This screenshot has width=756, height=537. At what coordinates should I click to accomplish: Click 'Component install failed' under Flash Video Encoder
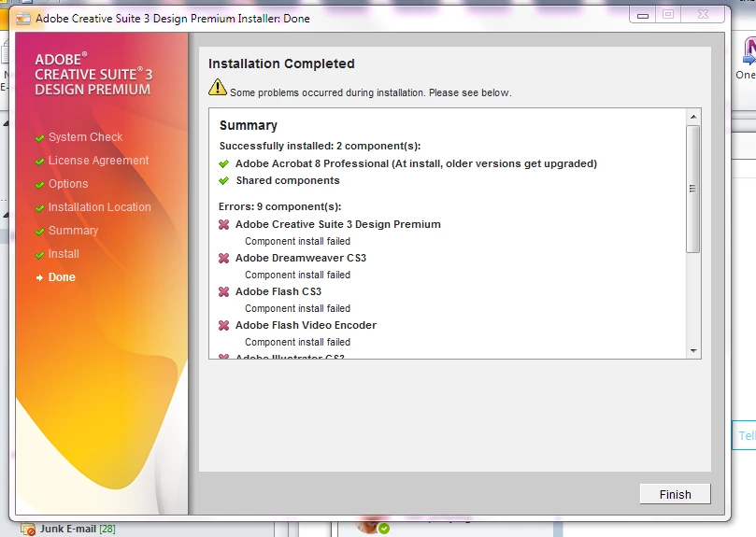point(297,342)
